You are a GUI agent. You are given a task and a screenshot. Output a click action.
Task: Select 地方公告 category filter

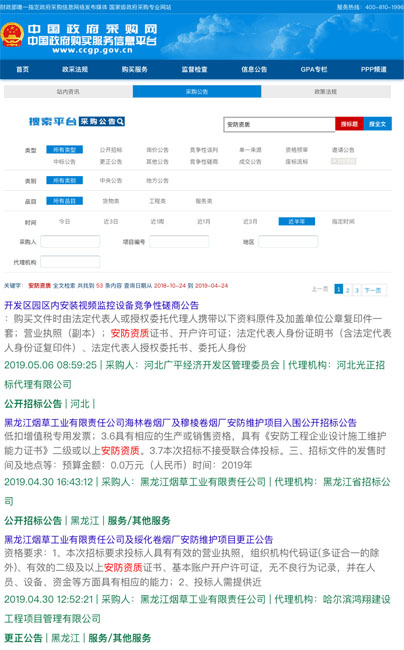pyautogui.click(x=157, y=180)
